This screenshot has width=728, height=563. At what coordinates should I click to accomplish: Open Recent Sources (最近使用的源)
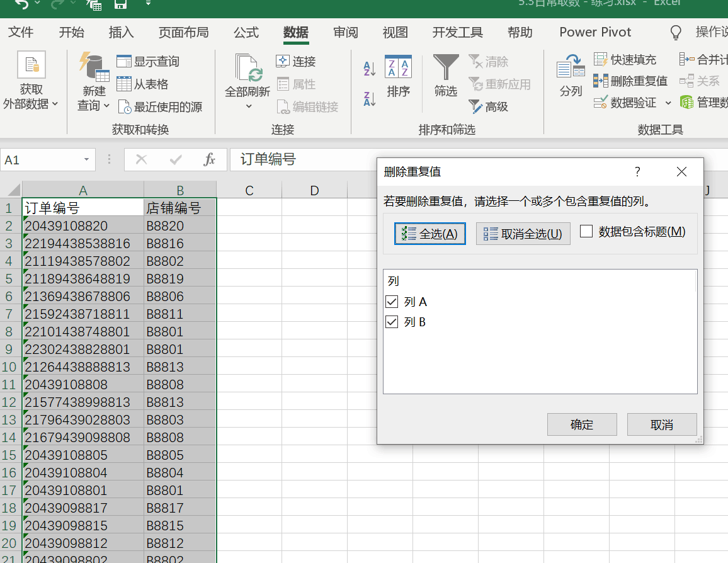pos(160,107)
